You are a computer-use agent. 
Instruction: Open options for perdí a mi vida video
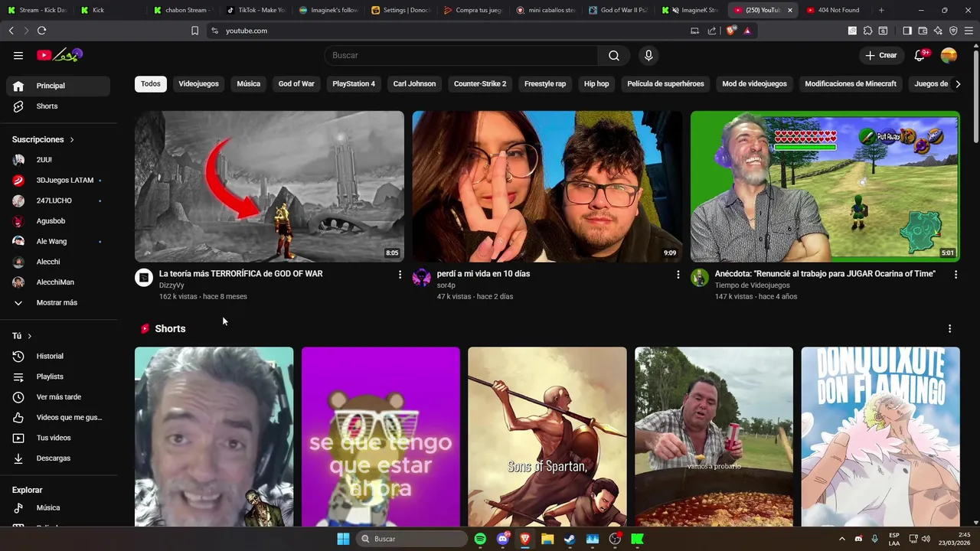678,274
